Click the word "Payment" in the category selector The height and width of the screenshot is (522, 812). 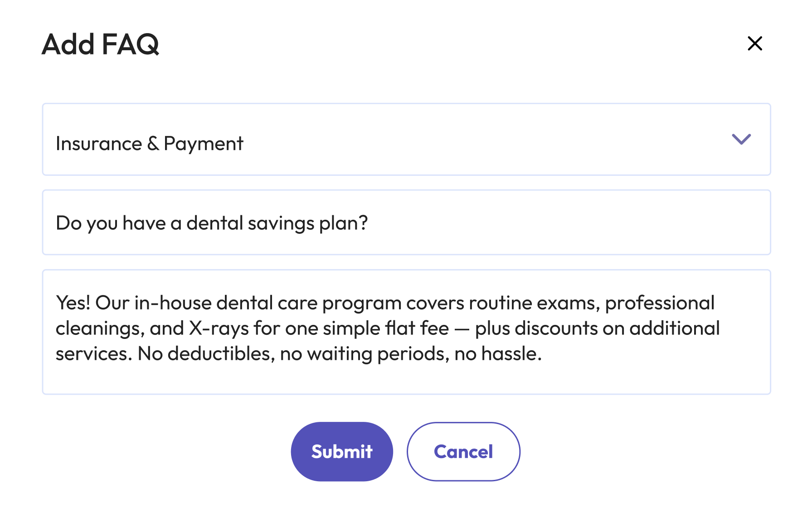204,144
